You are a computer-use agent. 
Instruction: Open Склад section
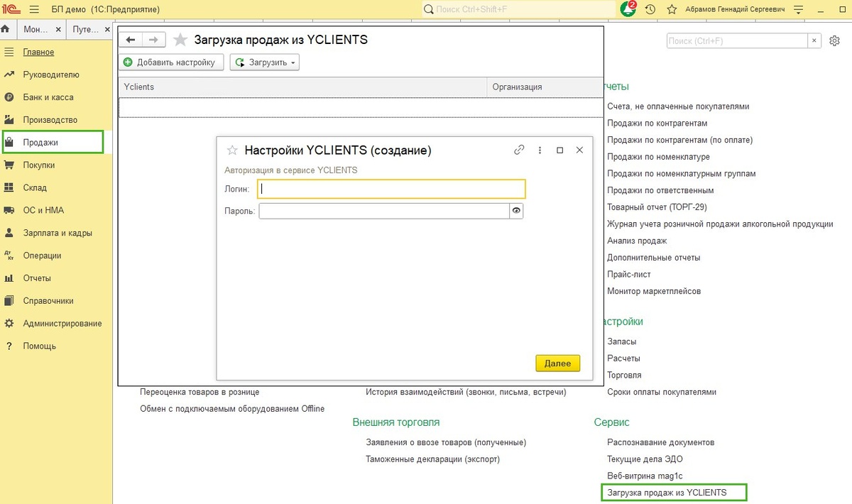35,187
